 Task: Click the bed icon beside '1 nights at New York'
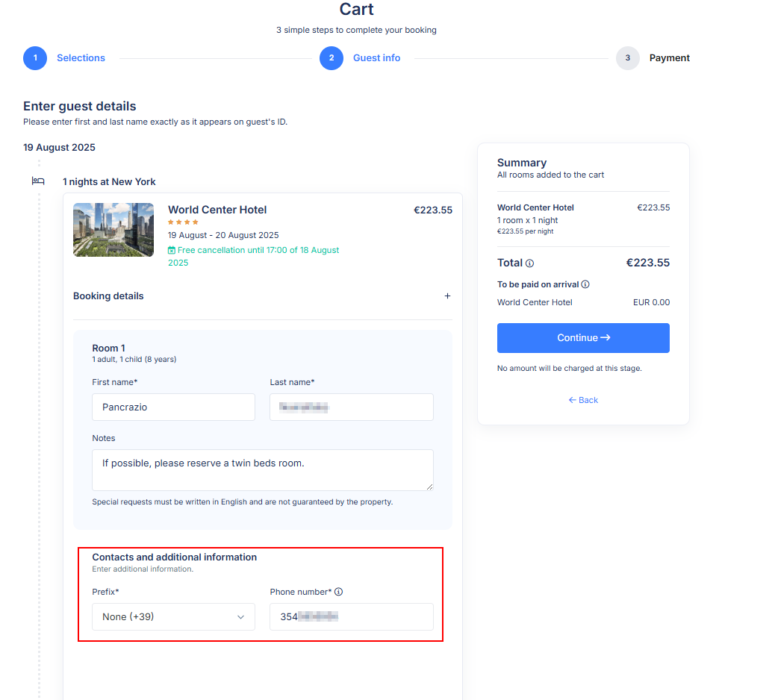tap(38, 181)
